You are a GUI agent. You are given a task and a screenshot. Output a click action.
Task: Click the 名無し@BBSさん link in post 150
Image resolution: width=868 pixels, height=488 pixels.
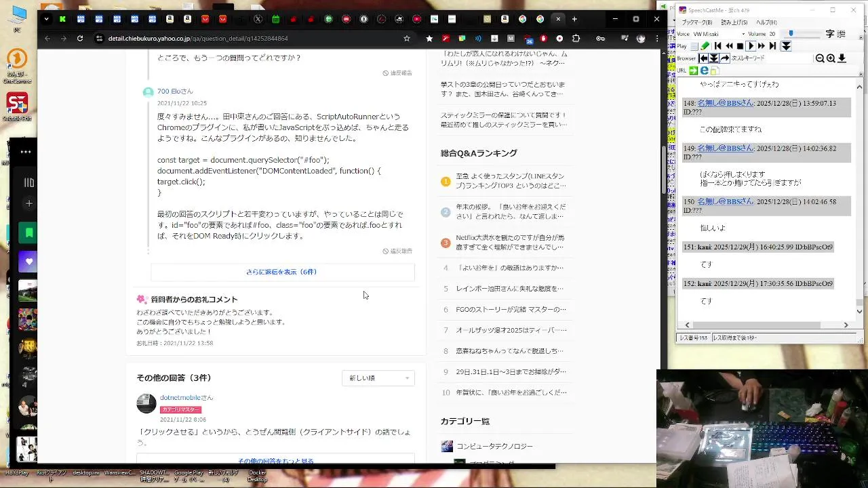click(x=726, y=202)
